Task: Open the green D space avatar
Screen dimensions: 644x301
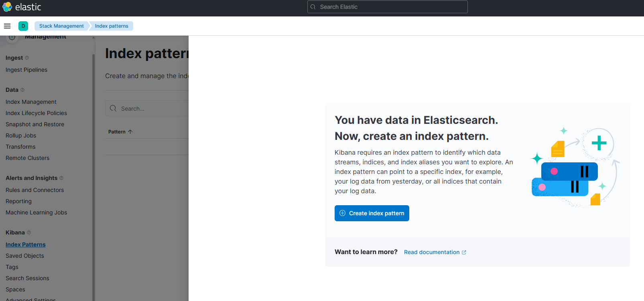Action: click(23, 26)
